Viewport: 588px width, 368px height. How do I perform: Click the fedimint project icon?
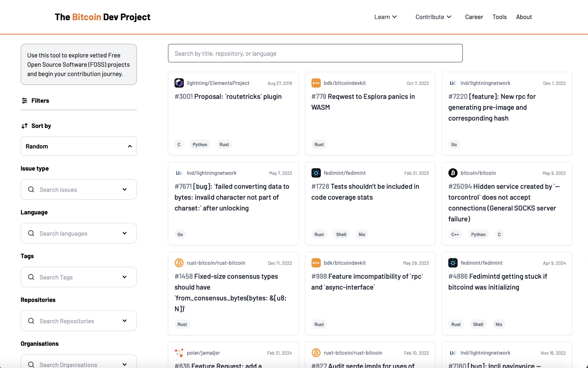[x=316, y=173]
